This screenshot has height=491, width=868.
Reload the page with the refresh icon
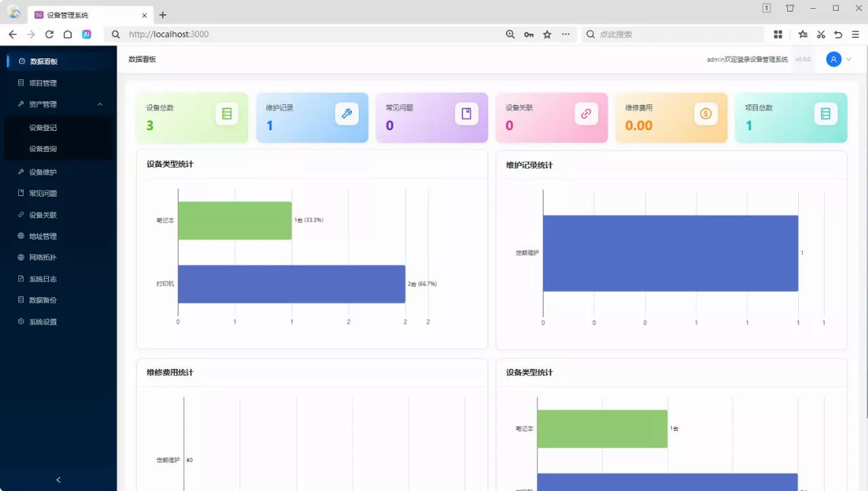point(49,34)
